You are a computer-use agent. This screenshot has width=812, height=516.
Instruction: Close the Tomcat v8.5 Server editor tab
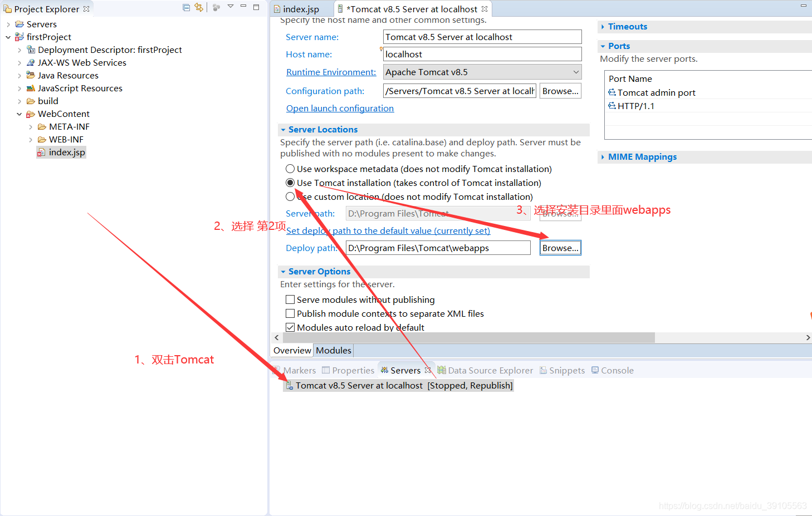(485, 9)
